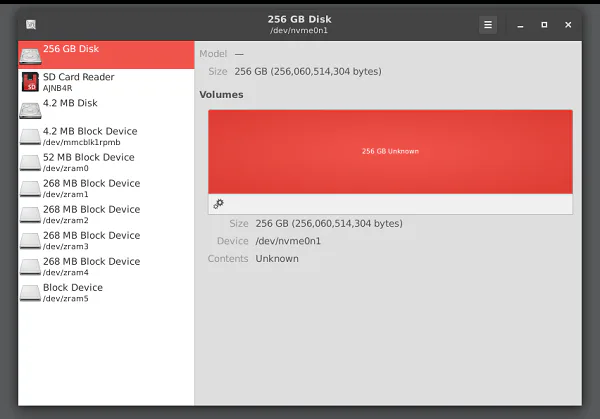Click the icon for /dev/zram0 device
Screen dimensions: 600x419
[x=30, y=162]
